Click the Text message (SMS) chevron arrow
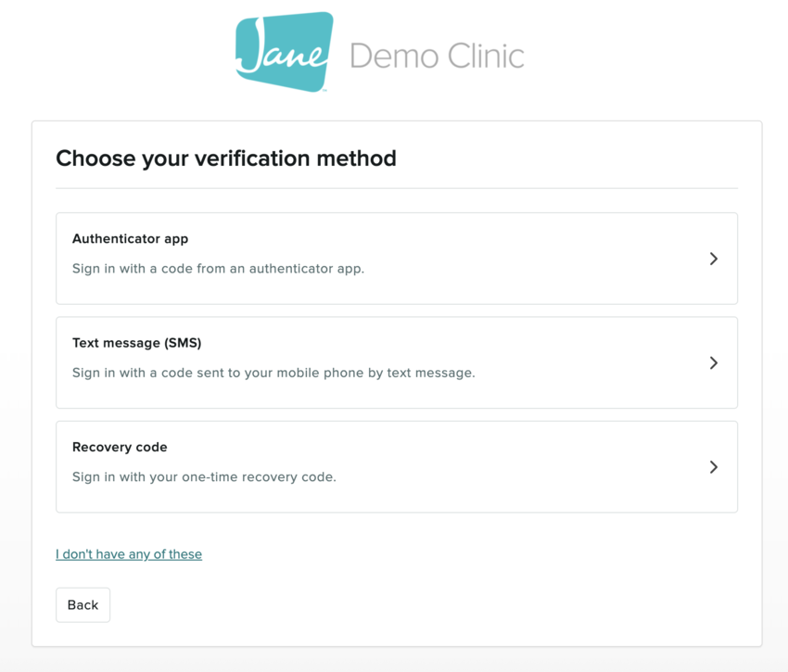 tap(713, 362)
